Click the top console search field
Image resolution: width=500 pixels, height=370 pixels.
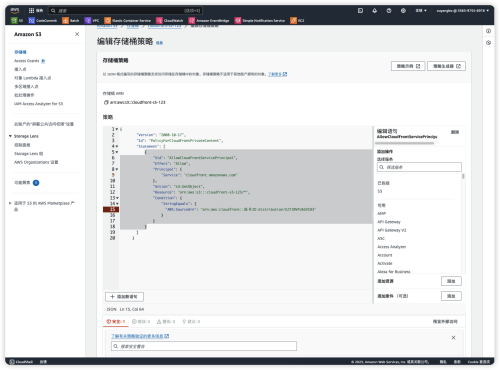click(125, 11)
